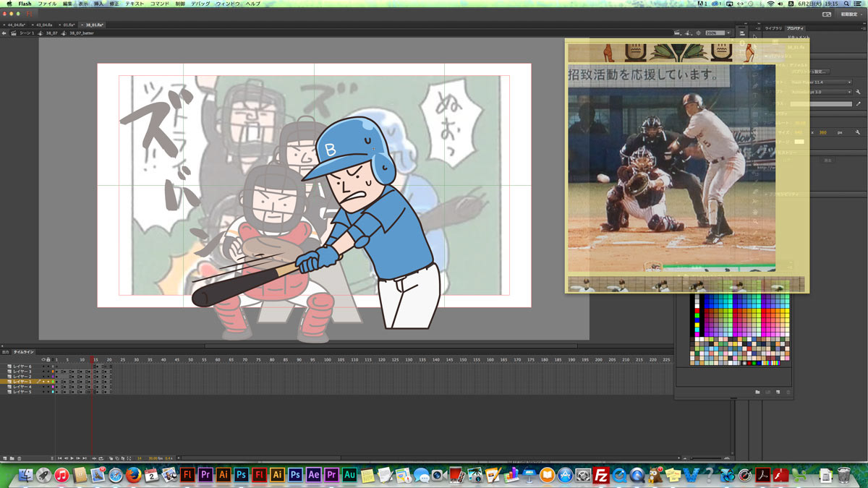868x488 pixels.
Task: Go to first frame in timeline
Action: click(59, 458)
